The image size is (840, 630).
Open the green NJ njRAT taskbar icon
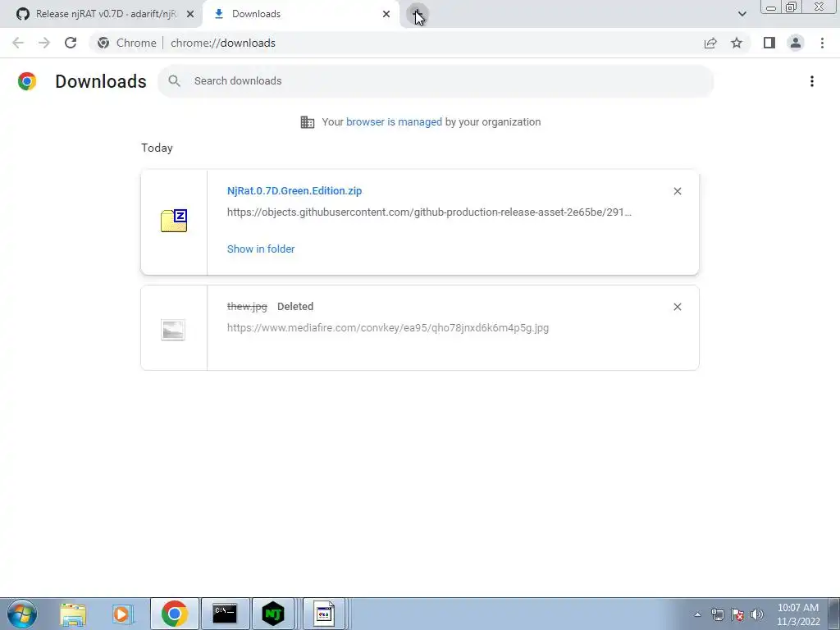click(273, 614)
